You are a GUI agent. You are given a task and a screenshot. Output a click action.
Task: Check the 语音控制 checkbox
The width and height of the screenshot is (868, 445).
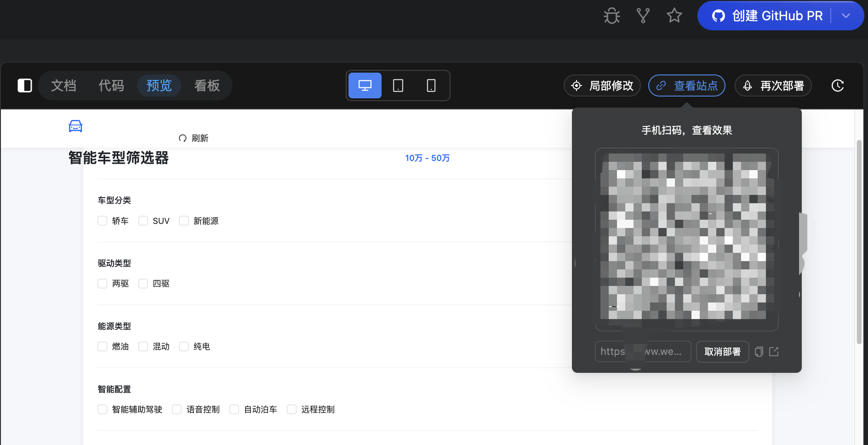(177, 409)
